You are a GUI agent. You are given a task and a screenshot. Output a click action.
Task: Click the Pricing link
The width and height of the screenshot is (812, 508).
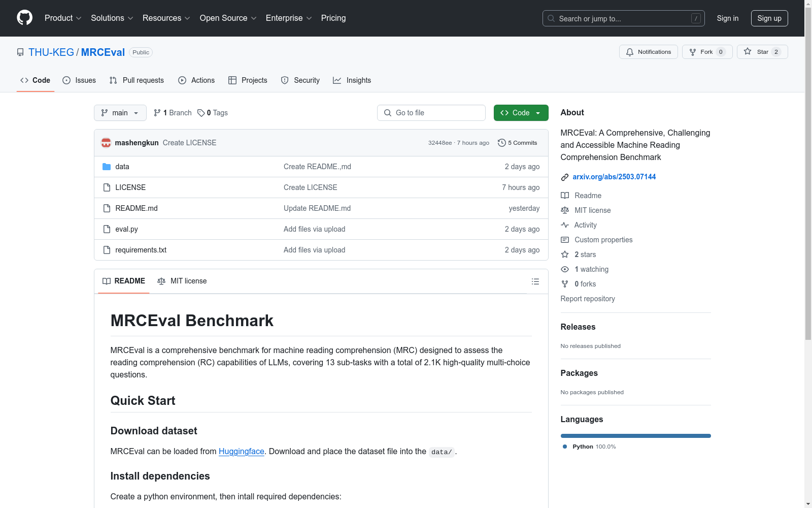coord(333,18)
